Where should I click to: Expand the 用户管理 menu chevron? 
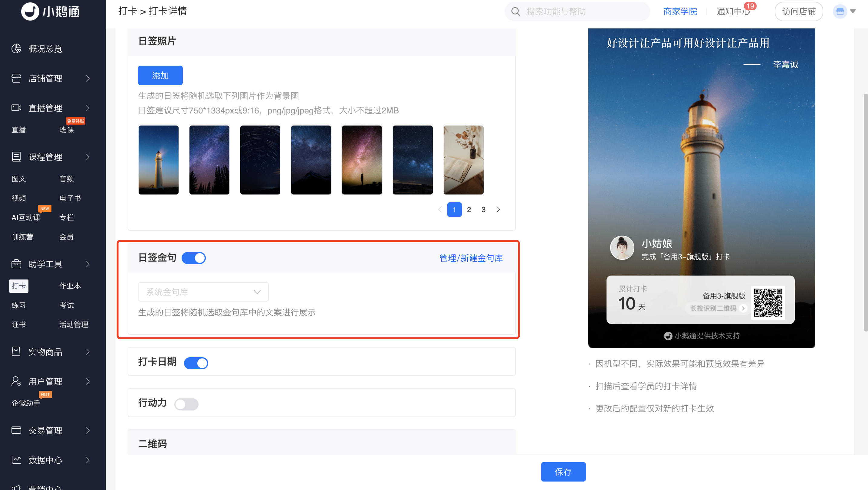click(x=88, y=381)
